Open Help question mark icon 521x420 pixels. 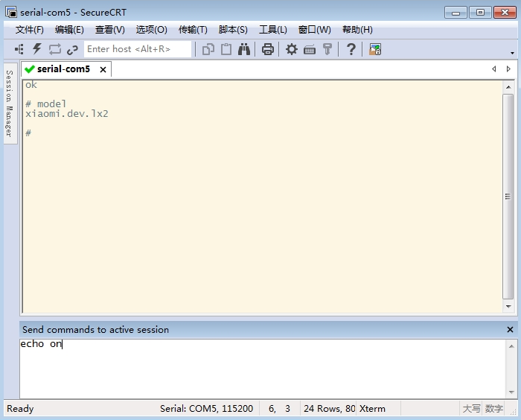[351, 50]
